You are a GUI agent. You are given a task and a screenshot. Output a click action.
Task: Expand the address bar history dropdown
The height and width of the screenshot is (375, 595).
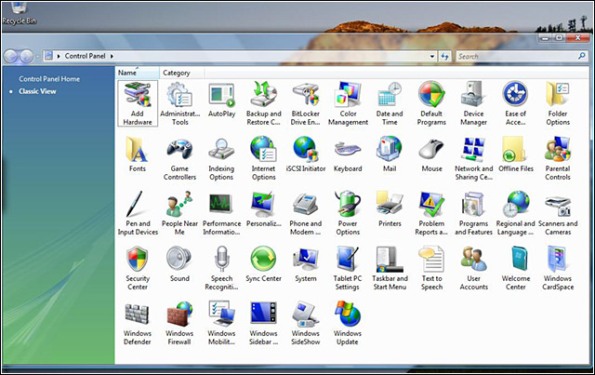(432, 57)
